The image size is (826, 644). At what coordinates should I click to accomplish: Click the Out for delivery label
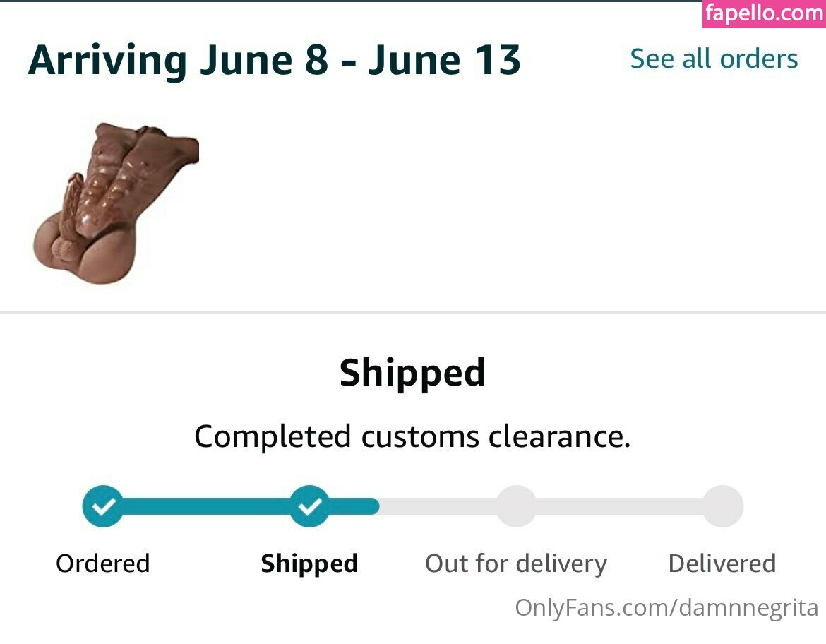[x=516, y=563]
